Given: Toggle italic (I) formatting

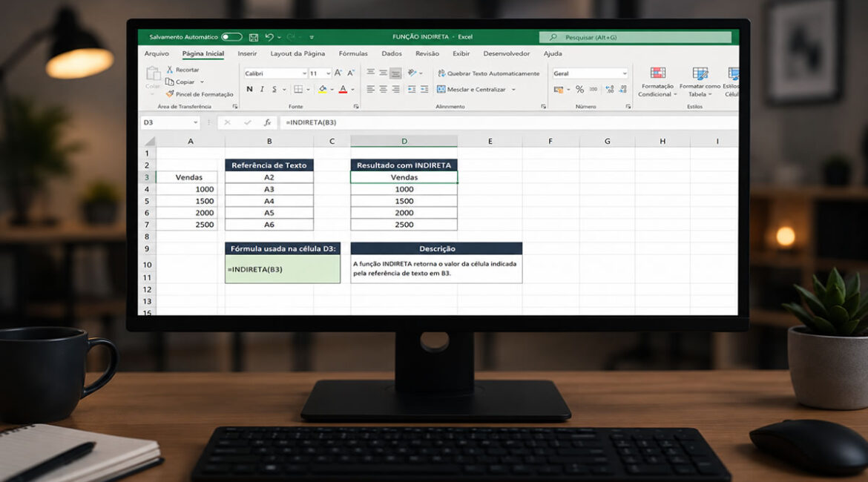Looking at the screenshot, I should 262,89.
